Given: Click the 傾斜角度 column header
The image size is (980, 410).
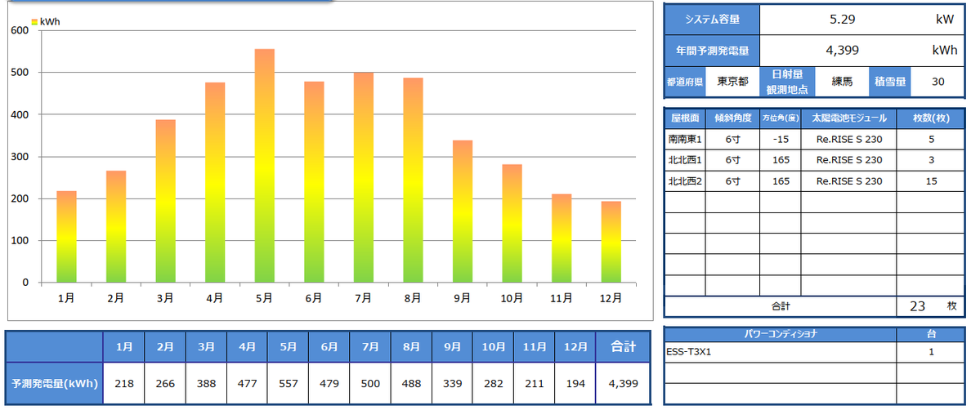Looking at the screenshot, I should point(732,118).
